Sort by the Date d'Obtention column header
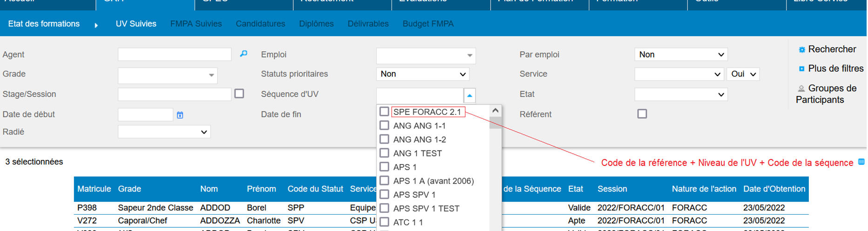The image size is (868, 231). [x=774, y=189]
